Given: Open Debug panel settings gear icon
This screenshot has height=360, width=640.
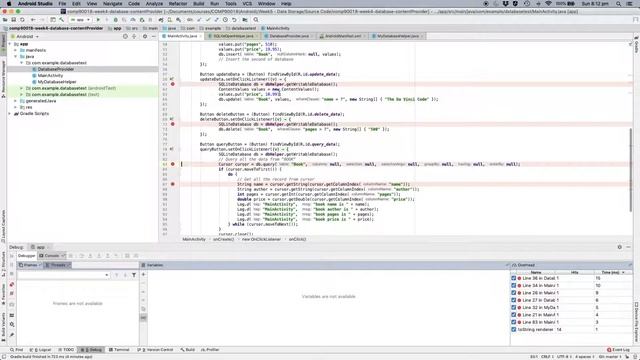Looking at the screenshot, I should coord(620,247).
